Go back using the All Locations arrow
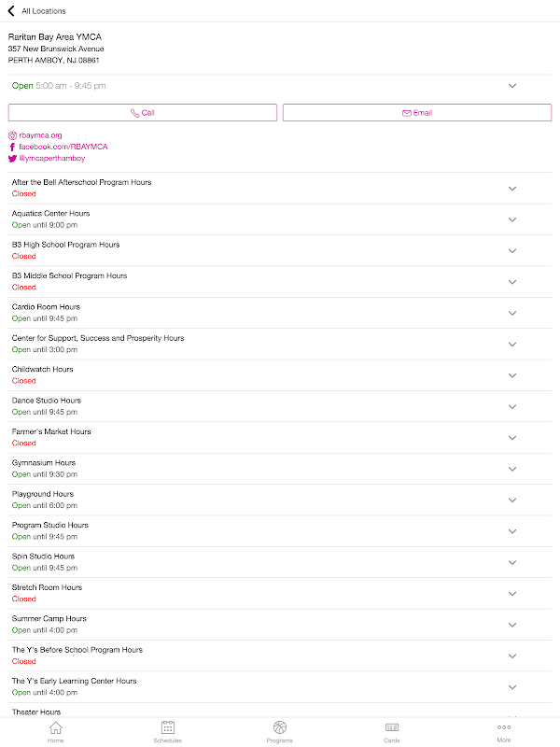This screenshot has height=747, width=560. tap(11, 10)
